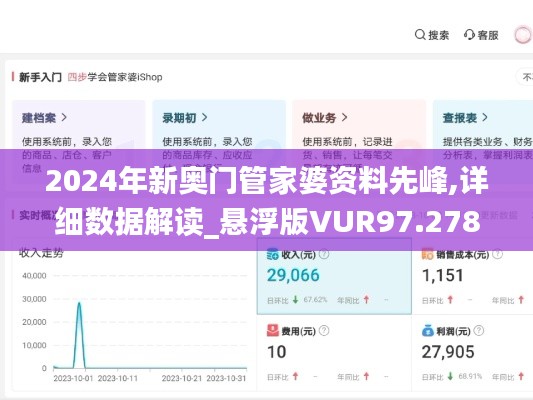The image size is (533, 400).
Task: Click the 销售成本(元) icon
Action: 428,254
